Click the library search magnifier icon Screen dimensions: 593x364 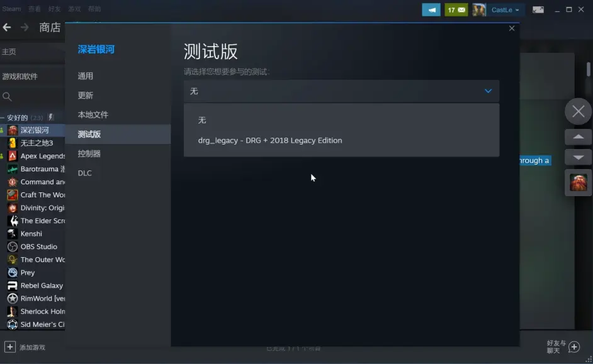click(x=8, y=97)
